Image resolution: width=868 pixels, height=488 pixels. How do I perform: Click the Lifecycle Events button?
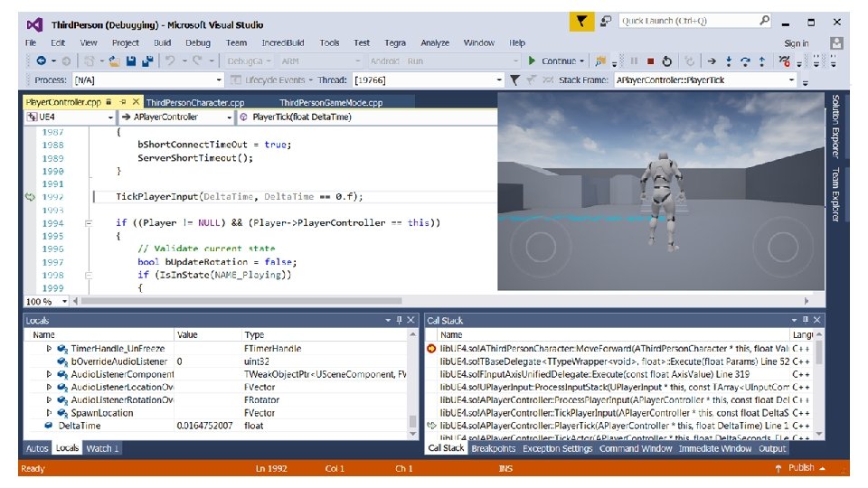click(272, 80)
